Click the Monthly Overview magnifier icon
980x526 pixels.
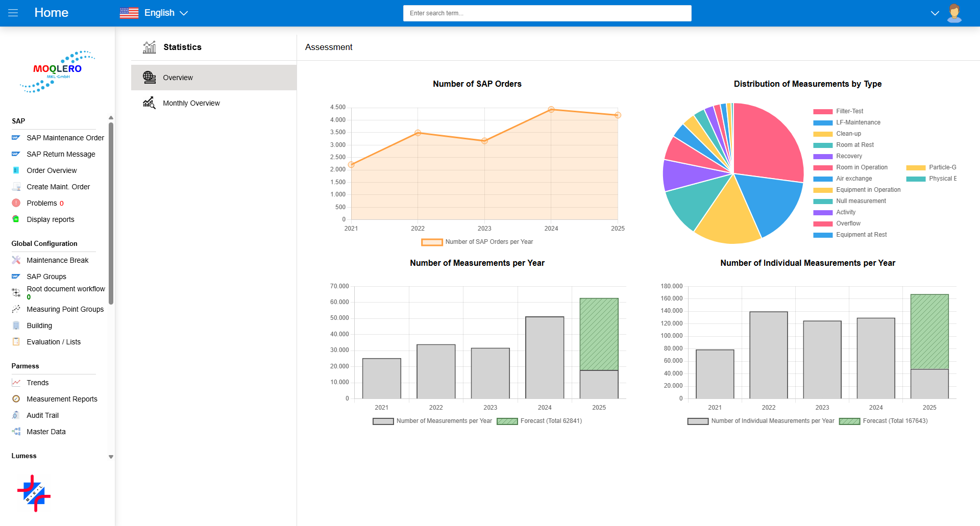click(x=149, y=103)
